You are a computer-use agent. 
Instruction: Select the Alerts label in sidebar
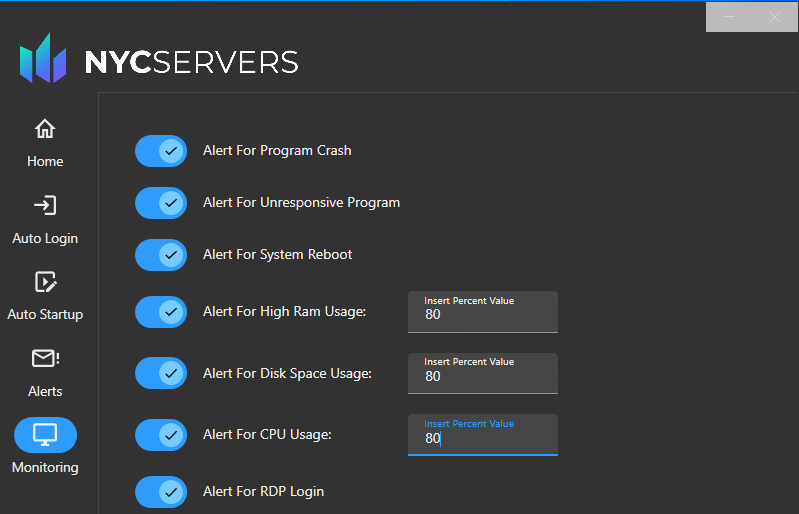click(x=45, y=391)
